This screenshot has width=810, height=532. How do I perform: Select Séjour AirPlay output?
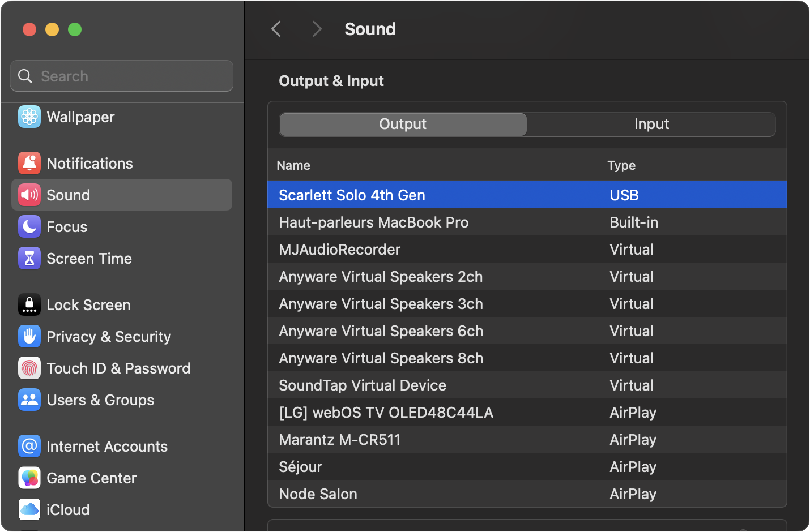coord(527,466)
